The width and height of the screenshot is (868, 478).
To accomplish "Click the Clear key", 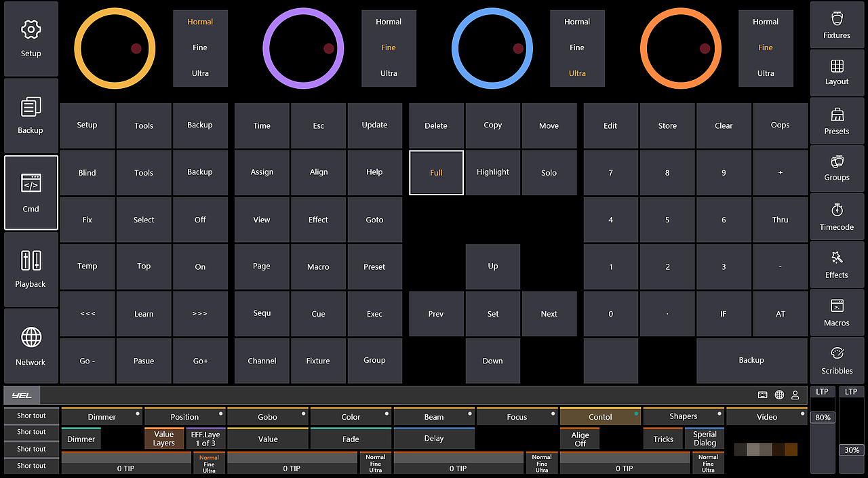I will click(x=724, y=125).
